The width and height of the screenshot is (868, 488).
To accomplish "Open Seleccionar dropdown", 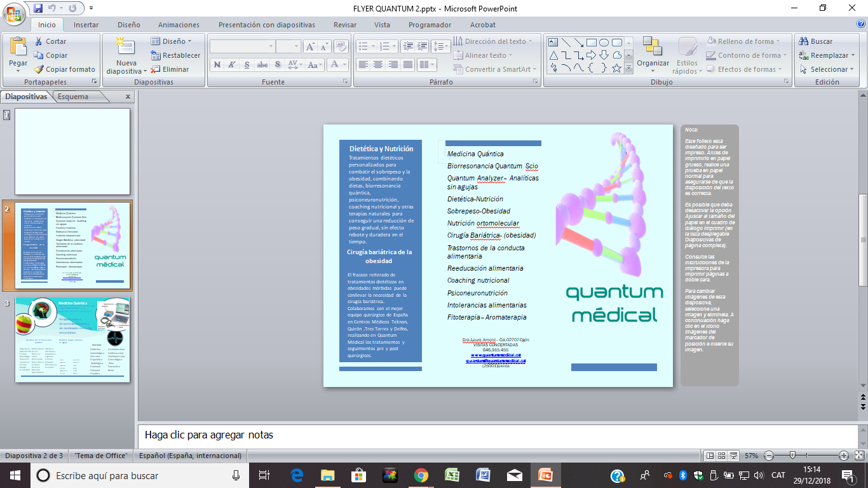I will tap(827, 69).
